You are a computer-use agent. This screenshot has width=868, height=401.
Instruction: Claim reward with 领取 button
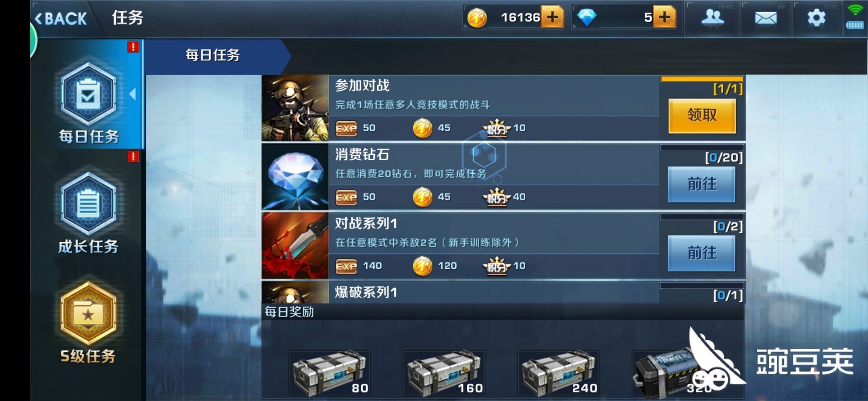tap(702, 115)
